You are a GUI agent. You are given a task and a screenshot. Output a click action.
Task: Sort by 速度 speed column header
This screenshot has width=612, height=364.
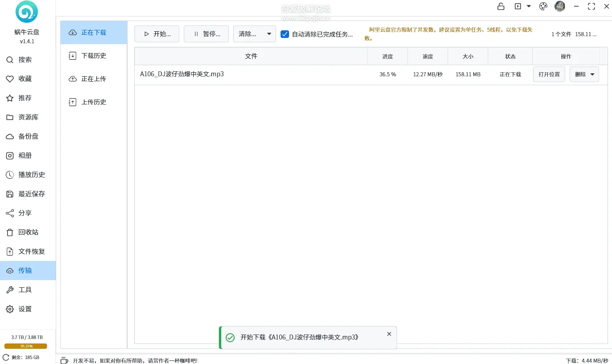point(428,57)
